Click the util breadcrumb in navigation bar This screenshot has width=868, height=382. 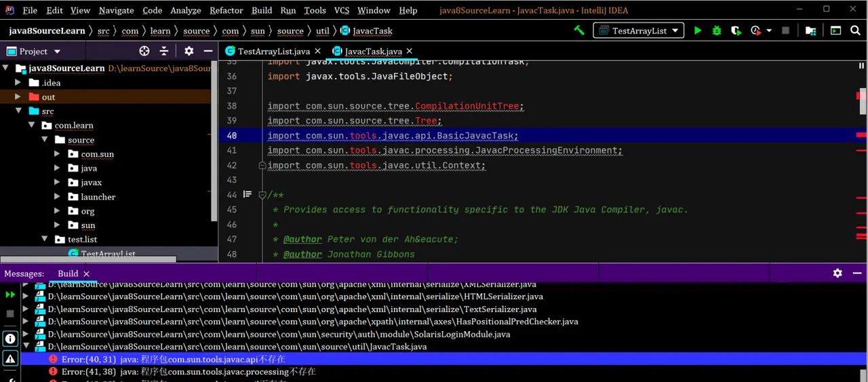(x=323, y=31)
